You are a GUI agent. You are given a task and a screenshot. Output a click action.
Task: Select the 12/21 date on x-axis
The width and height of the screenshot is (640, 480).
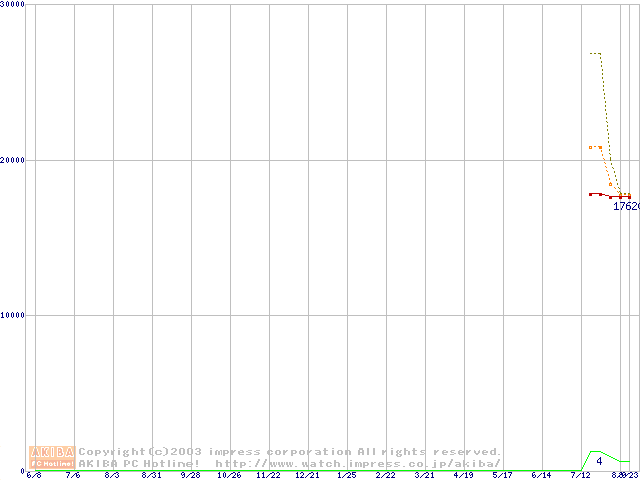point(307,475)
